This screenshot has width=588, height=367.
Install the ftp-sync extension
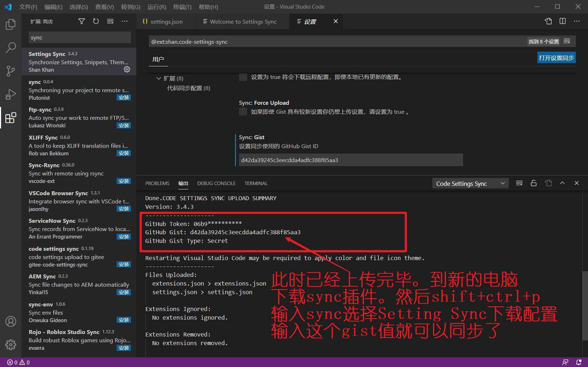(124, 126)
